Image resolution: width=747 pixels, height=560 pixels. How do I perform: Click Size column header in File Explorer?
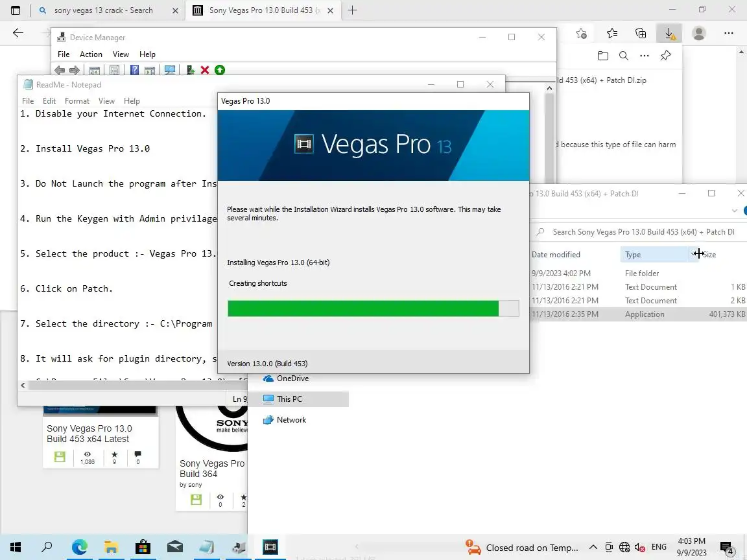click(x=709, y=255)
